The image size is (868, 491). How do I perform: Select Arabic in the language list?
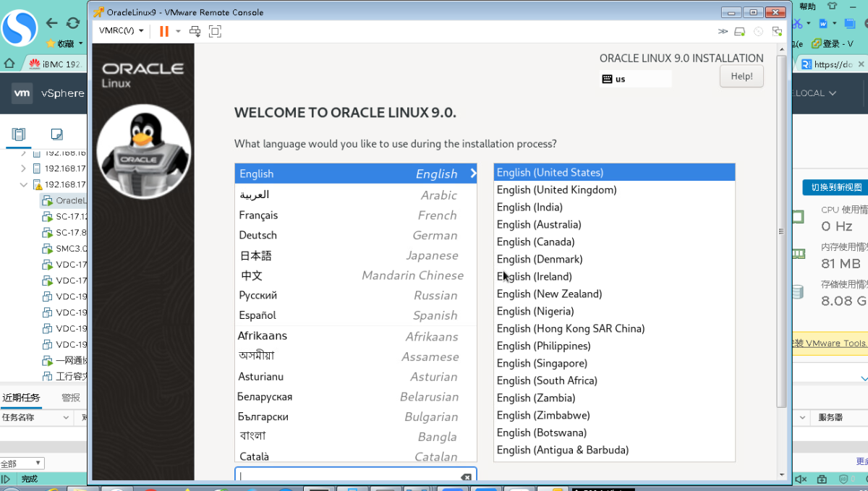[x=356, y=195]
